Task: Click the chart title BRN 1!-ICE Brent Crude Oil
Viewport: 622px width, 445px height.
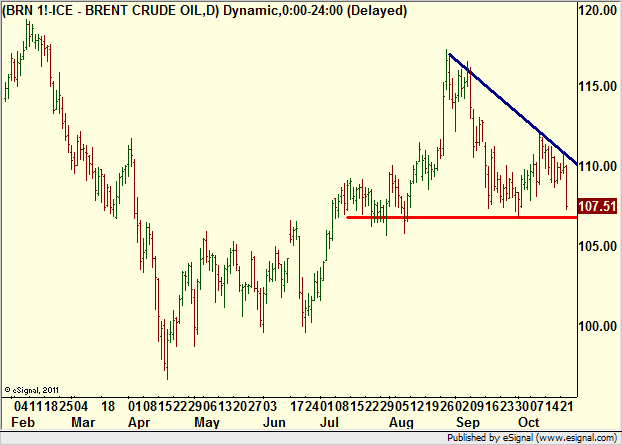Action: pos(205,10)
